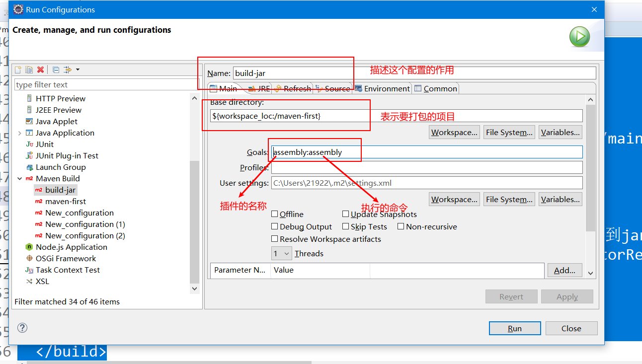Click the New launch configuration icon
The height and width of the screenshot is (364, 642).
pos(18,70)
